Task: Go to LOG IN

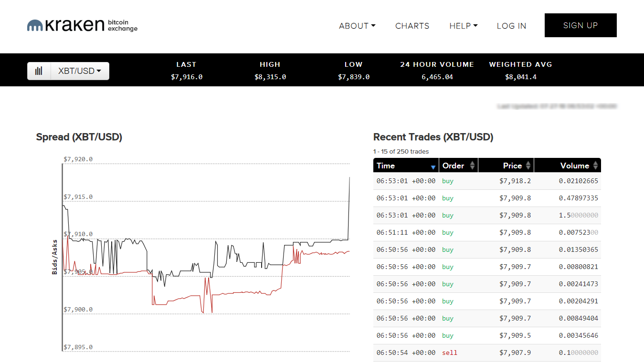Action: [511, 26]
